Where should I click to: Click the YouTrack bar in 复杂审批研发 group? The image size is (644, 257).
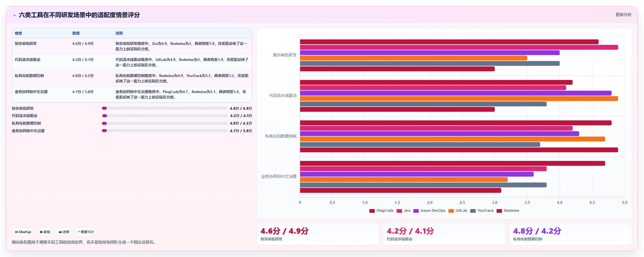tap(430, 64)
